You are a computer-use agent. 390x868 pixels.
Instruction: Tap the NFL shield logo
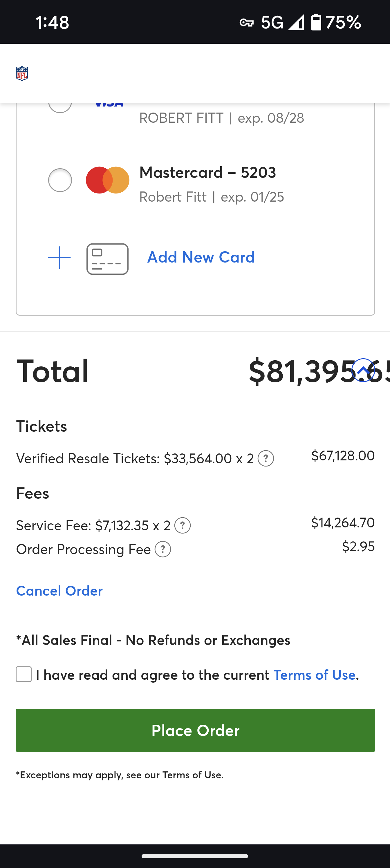(x=22, y=73)
